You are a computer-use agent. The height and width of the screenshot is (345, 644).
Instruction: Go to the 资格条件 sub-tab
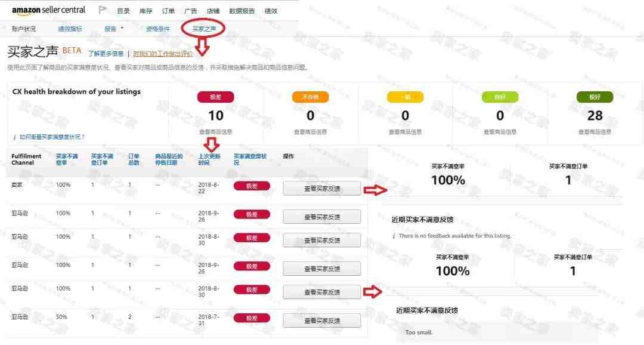tap(157, 29)
